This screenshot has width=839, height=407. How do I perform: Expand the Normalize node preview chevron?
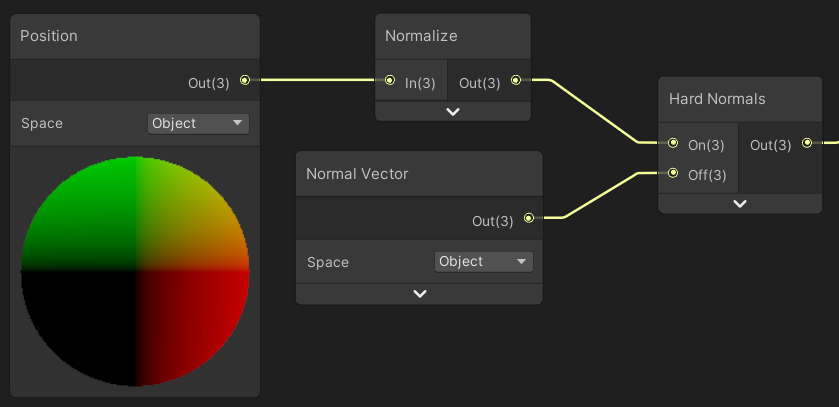[453, 112]
